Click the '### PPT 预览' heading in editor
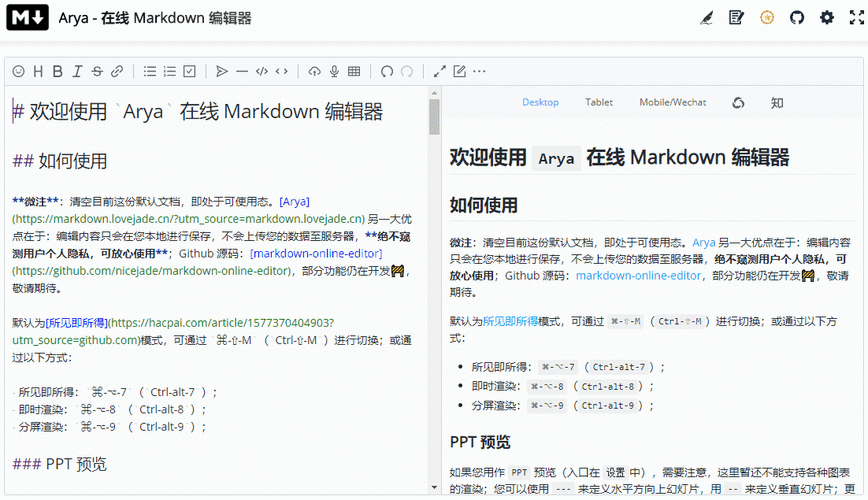This screenshot has height=500, width=868. pyautogui.click(x=59, y=464)
